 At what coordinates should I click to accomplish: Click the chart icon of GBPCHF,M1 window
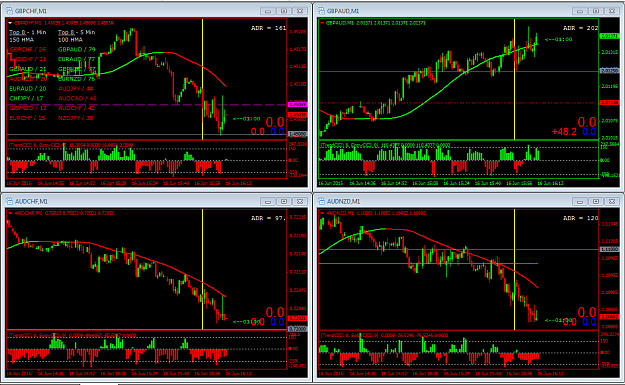coord(9,11)
